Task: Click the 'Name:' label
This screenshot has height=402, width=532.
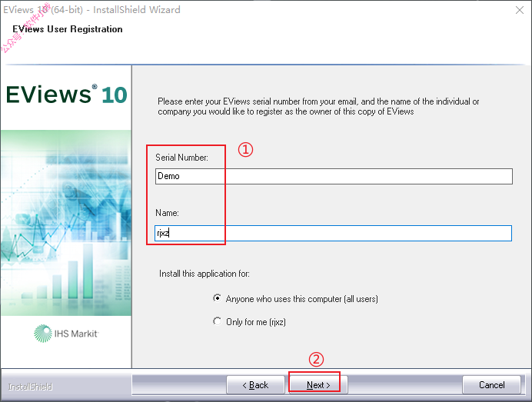Action: coord(167,213)
